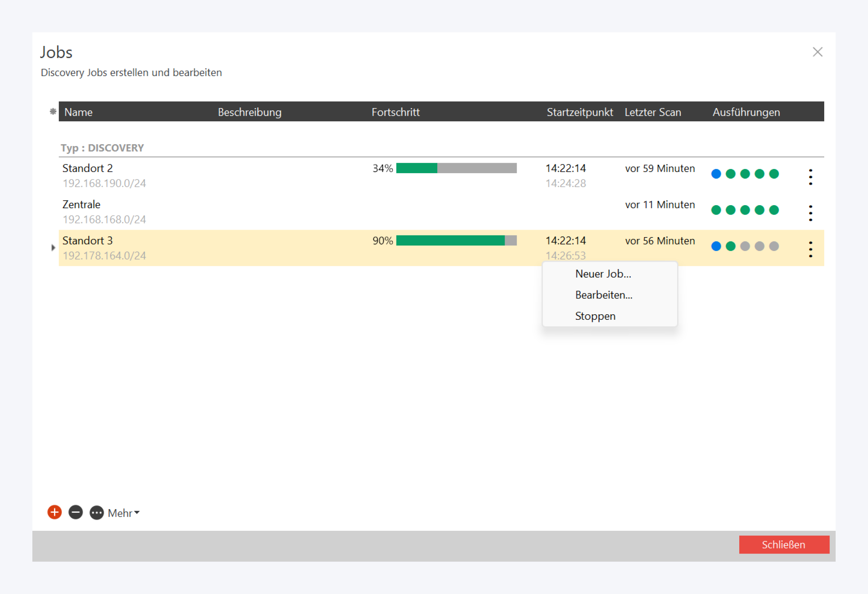Expand the Standort 3 row arrow
868x594 pixels.
(53, 247)
